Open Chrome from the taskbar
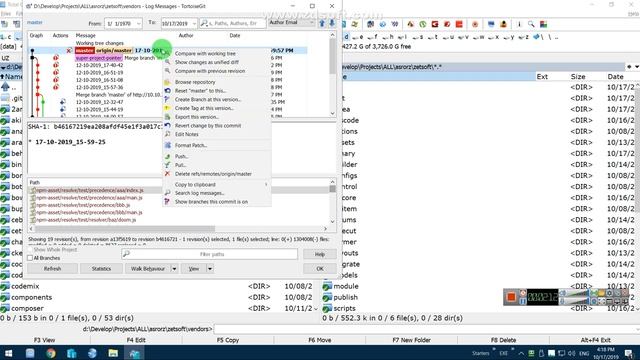 pyautogui.click(x=51, y=353)
